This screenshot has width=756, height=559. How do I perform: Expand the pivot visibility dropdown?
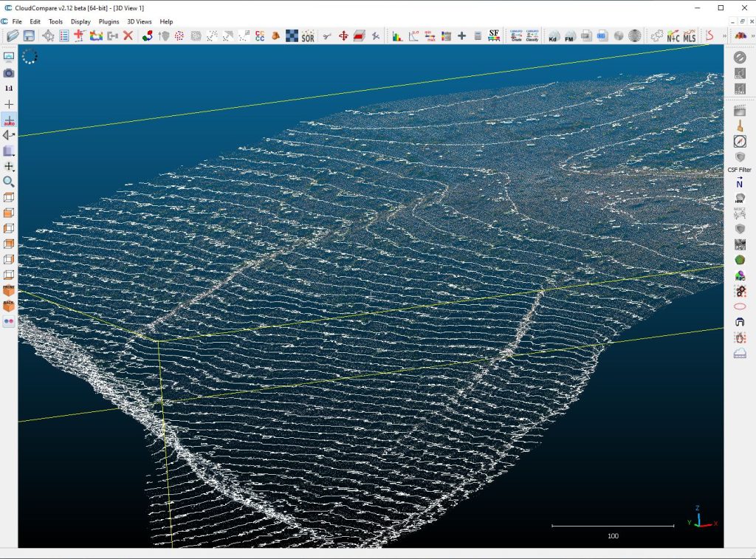9,167
